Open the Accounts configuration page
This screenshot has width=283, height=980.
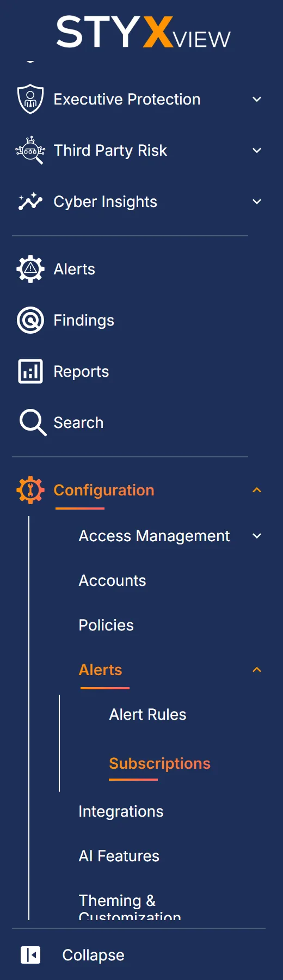tap(112, 580)
